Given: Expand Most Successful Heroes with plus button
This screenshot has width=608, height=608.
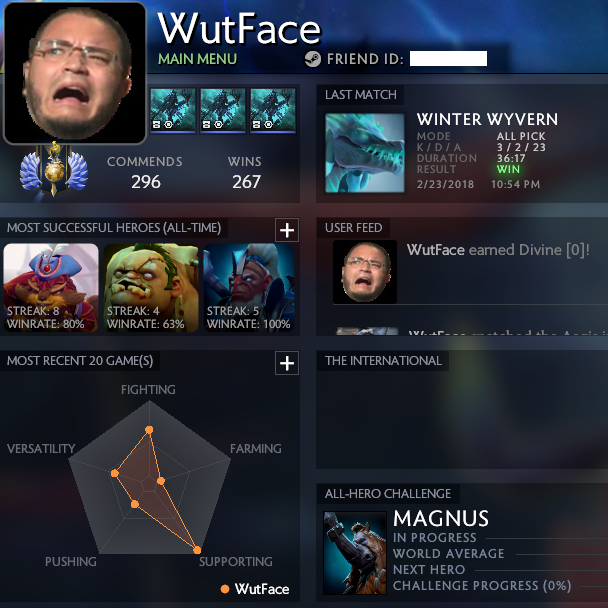Looking at the screenshot, I should coord(287,230).
